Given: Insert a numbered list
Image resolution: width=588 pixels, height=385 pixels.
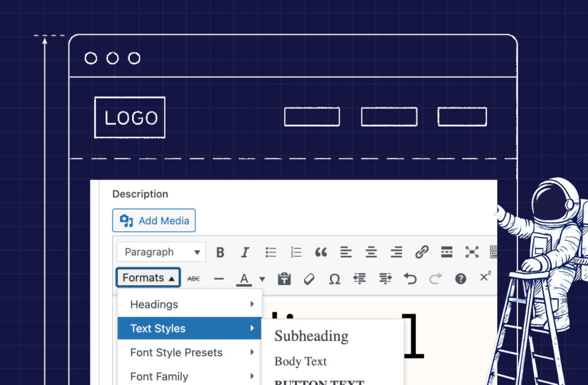Looking at the screenshot, I should point(296,252).
